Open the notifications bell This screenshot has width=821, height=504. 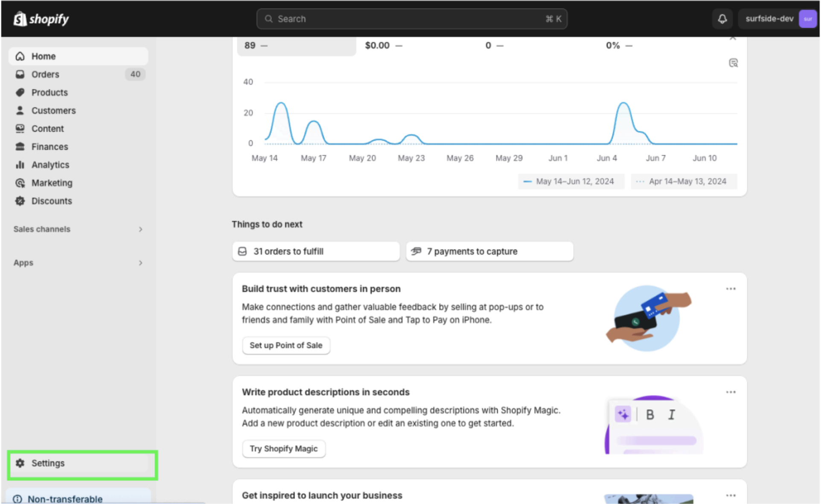pyautogui.click(x=722, y=19)
